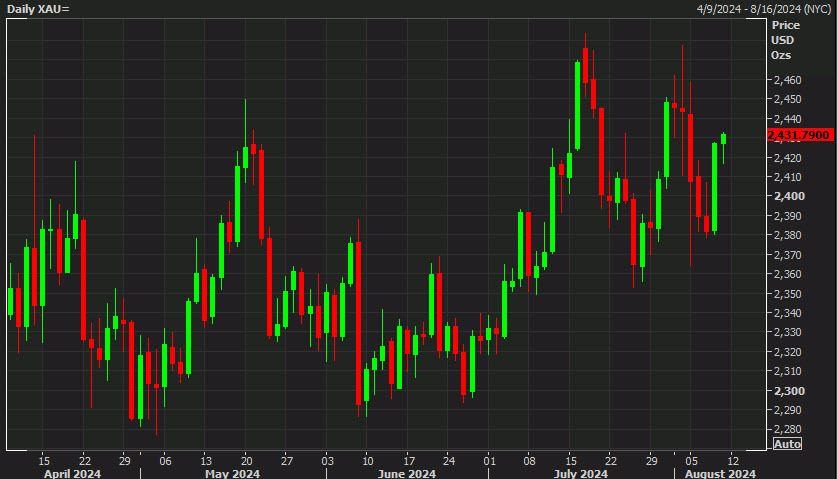The height and width of the screenshot is (479, 837).
Task: Click the 2,310 price axis label
Action: [x=787, y=372]
